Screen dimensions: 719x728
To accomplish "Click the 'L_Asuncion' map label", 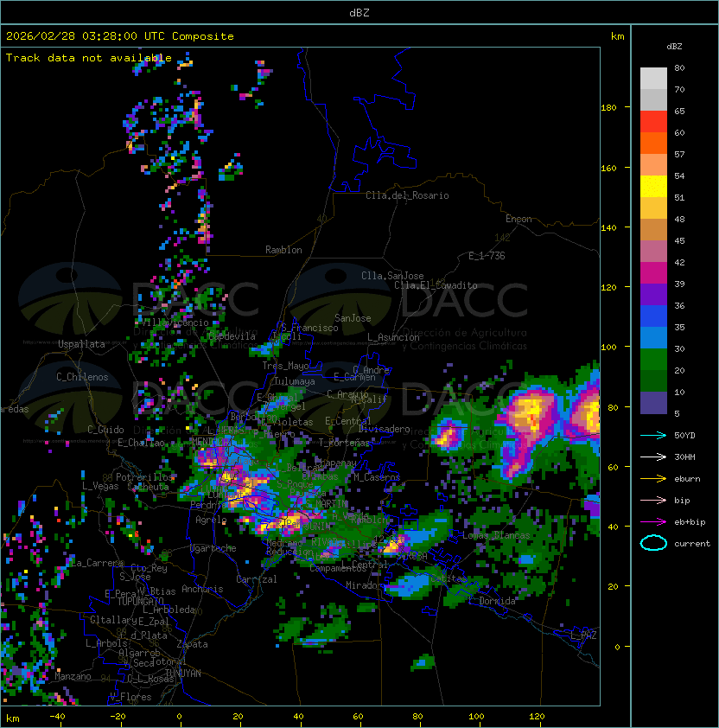I will (393, 337).
